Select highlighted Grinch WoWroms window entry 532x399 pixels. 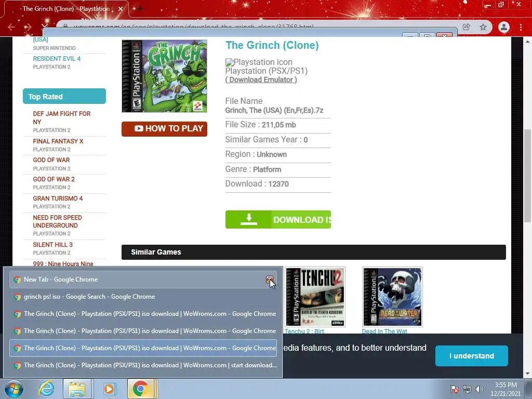(x=143, y=348)
